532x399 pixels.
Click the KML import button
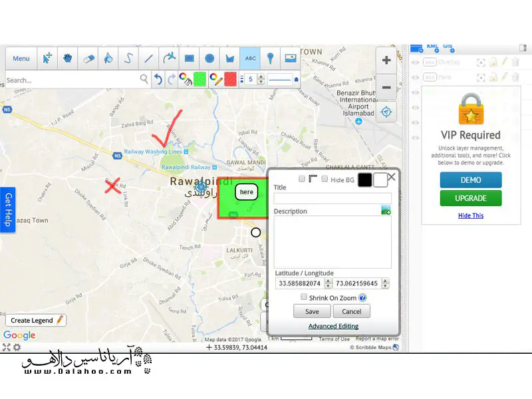pyautogui.click(x=433, y=47)
